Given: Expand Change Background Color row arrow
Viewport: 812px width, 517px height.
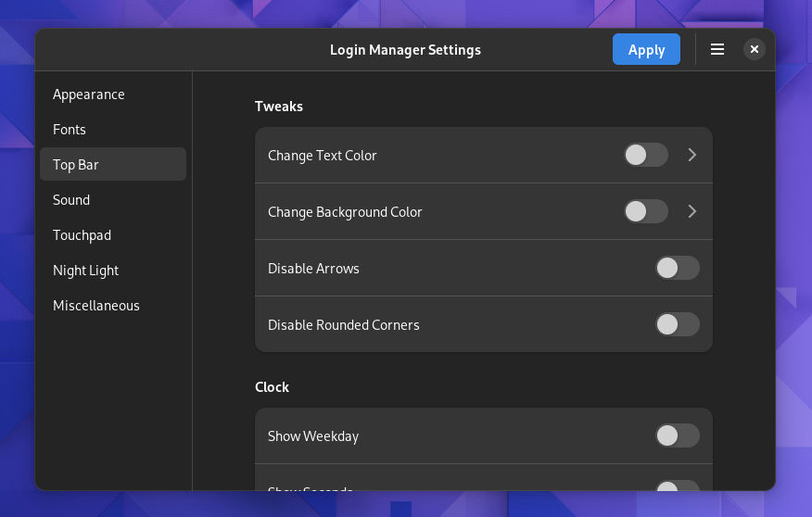Looking at the screenshot, I should click(692, 212).
